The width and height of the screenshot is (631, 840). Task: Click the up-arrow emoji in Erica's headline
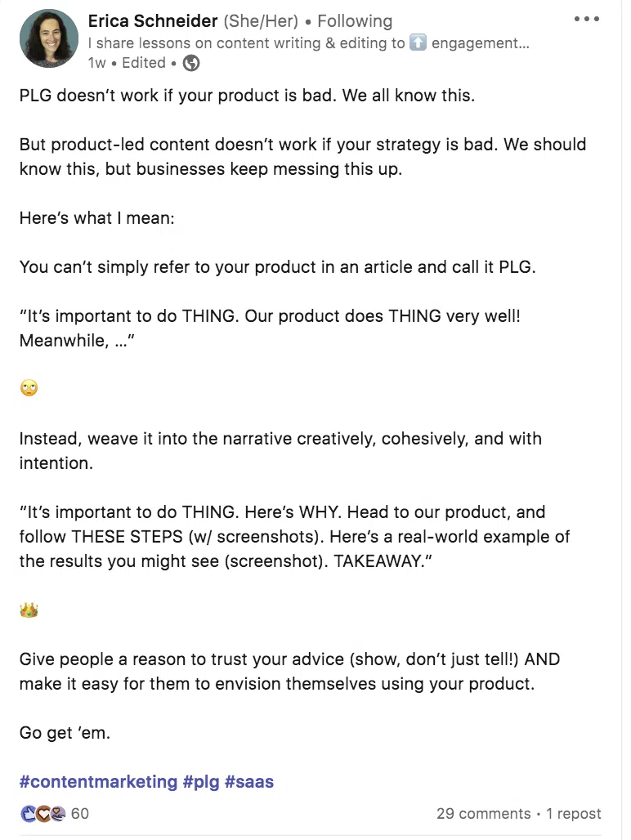418,43
